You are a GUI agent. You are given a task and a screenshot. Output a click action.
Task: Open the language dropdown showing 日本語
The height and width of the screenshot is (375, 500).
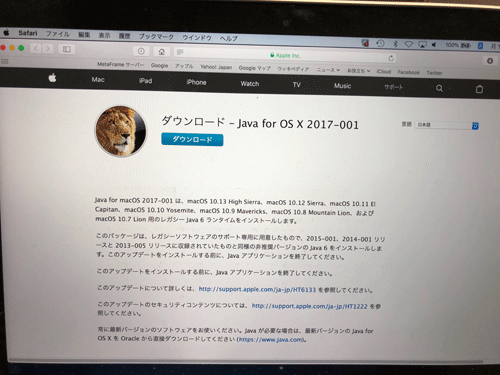pos(447,125)
